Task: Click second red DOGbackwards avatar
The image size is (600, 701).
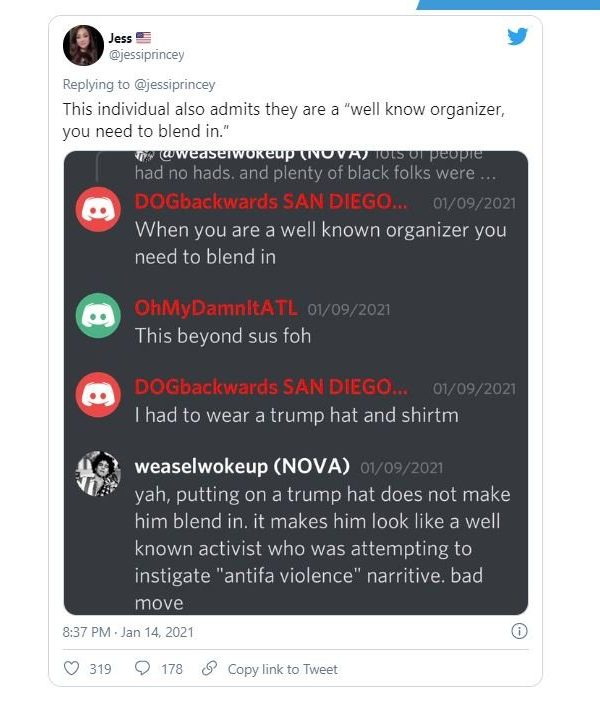Action: tap(98, 395)
